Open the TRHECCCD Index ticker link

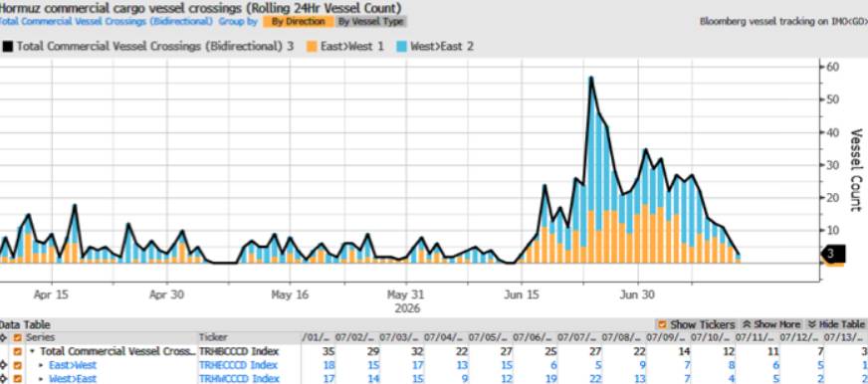point(238,365)
